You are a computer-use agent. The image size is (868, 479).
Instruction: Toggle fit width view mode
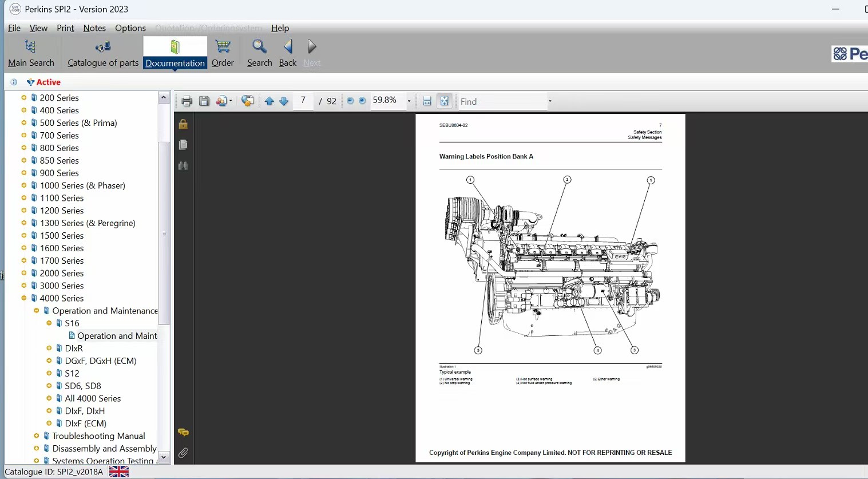(427, 101)
